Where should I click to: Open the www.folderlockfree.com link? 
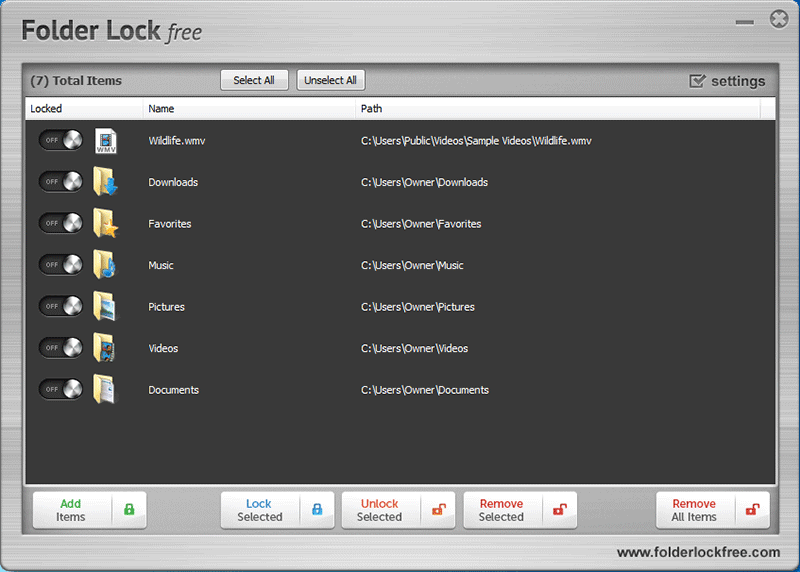[x=698, y=553]
